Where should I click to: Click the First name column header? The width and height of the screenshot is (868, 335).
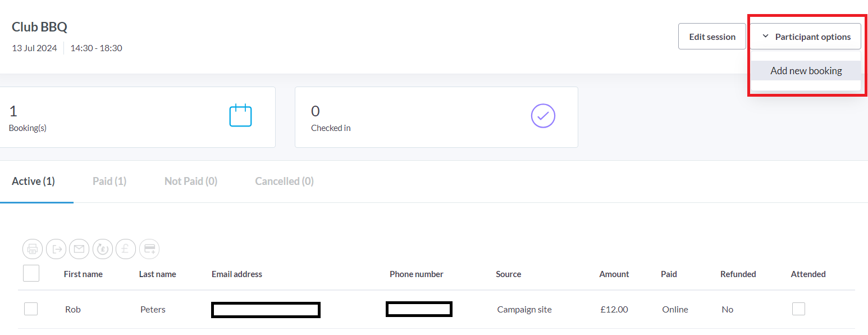[x=83, y=274]
